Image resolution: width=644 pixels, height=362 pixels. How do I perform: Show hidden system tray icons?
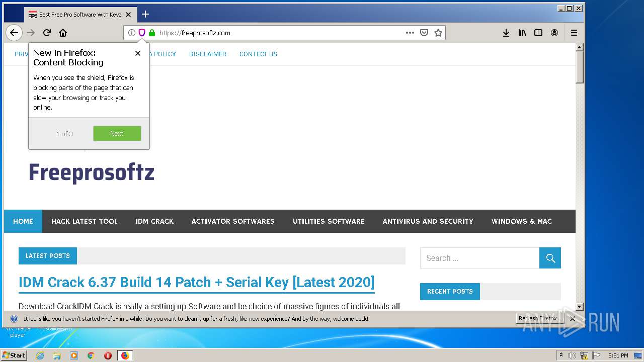click(561, 355)
